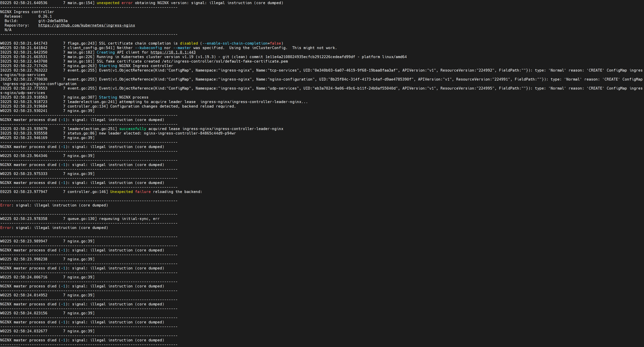Click the release number 0.26.1

pos(45,16)
